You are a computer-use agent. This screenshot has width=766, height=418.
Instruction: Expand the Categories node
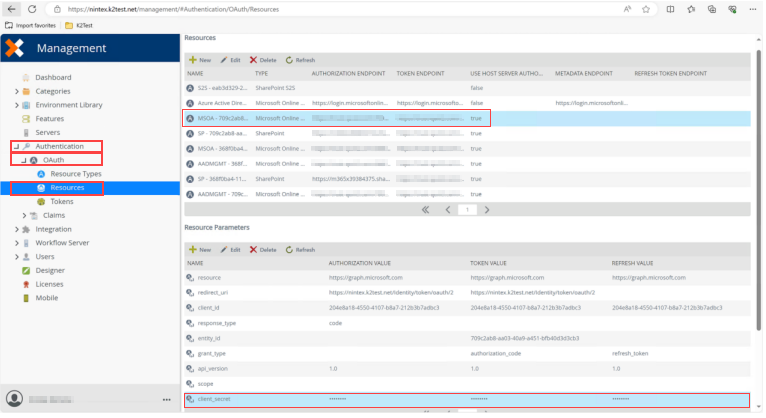pos(17,91)
